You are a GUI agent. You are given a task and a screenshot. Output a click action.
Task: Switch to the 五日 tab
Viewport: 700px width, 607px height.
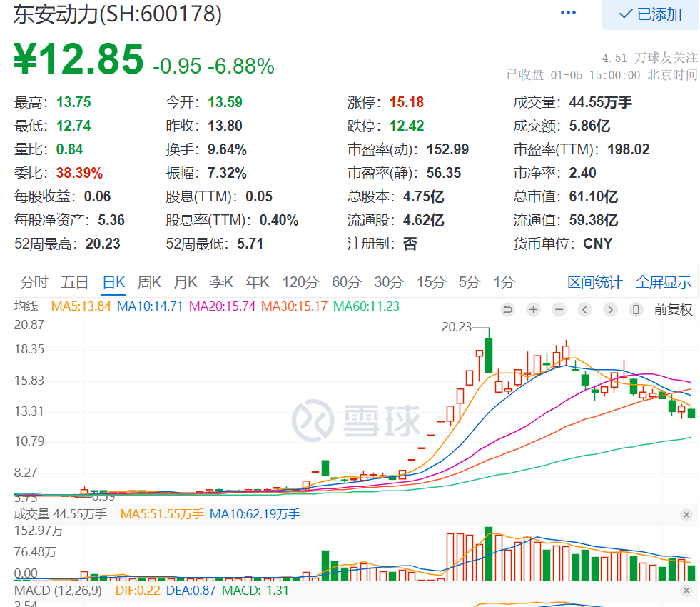(74, 282)
